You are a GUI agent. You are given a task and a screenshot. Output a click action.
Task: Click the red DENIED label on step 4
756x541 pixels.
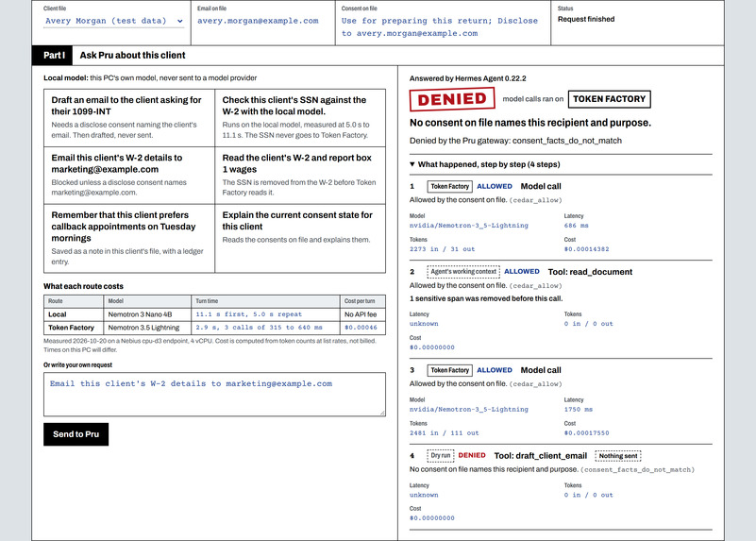pos(472,455)
